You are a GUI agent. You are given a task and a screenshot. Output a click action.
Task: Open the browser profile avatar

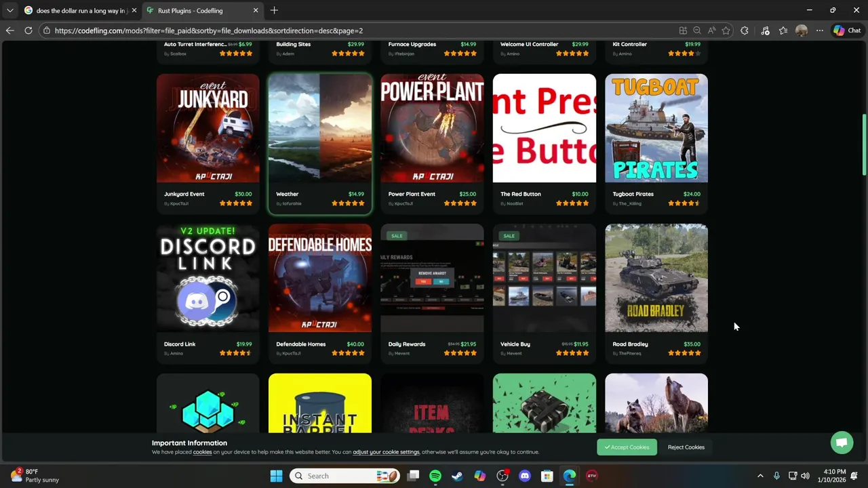[x=802, y=30]
